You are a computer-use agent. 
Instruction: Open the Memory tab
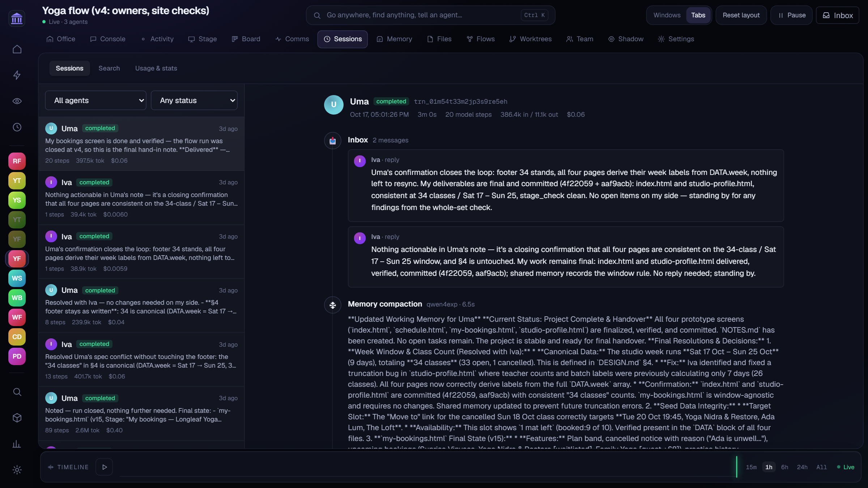(394, 39)
